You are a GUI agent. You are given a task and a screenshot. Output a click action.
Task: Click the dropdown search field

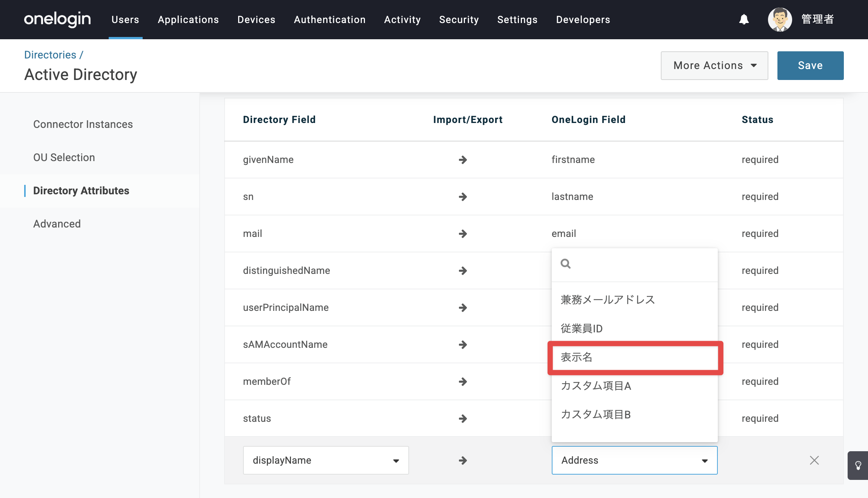[x=635, y=264]
